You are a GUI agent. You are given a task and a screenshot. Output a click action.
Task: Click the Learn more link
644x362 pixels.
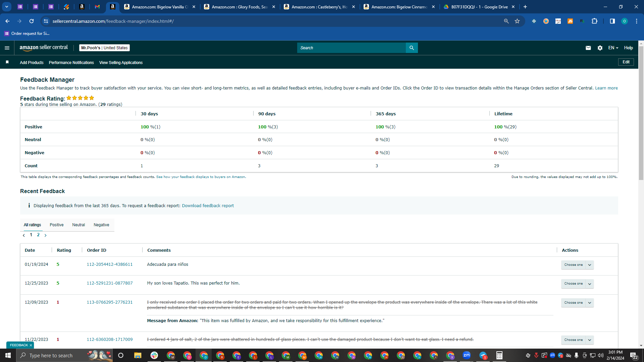(606, 88)
